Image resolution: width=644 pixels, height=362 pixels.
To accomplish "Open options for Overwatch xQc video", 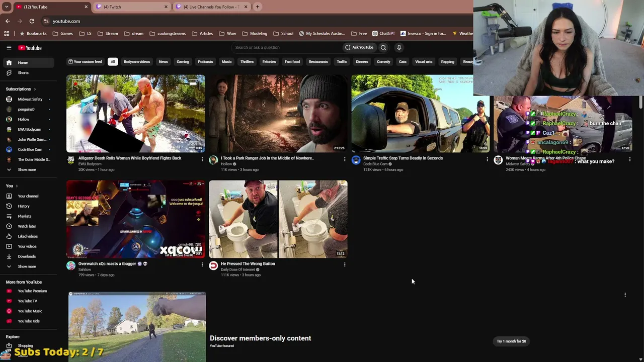I will [x=202, y=264].
